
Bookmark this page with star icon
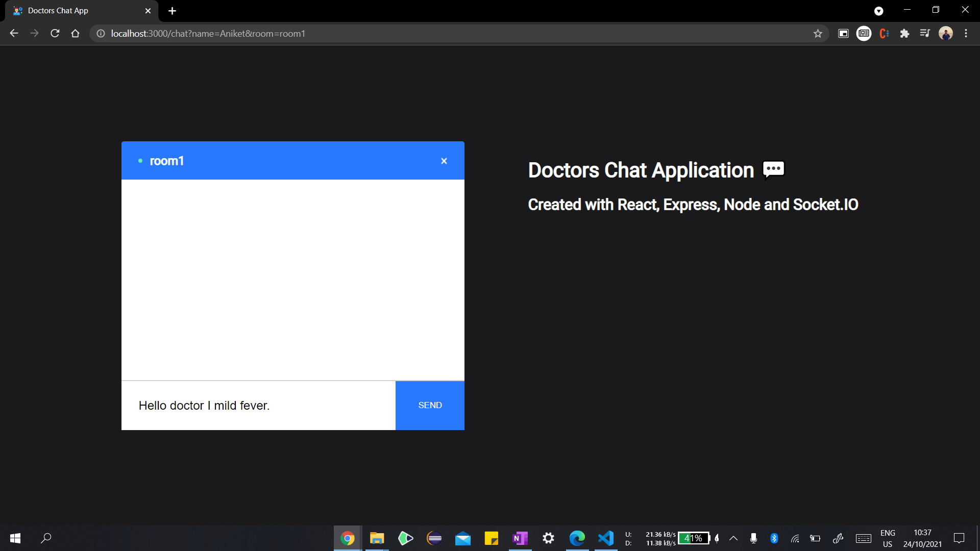(818, 34)
